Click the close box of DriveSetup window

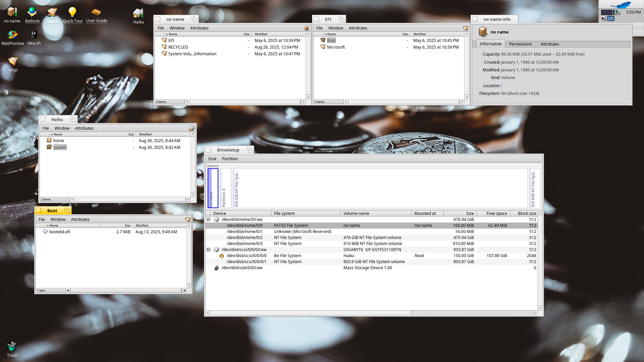209,150
